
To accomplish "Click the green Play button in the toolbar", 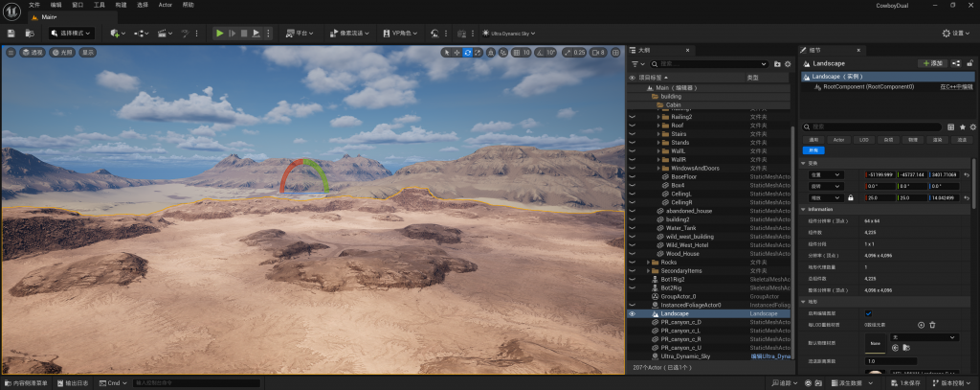I will click(x=219, y=33).
